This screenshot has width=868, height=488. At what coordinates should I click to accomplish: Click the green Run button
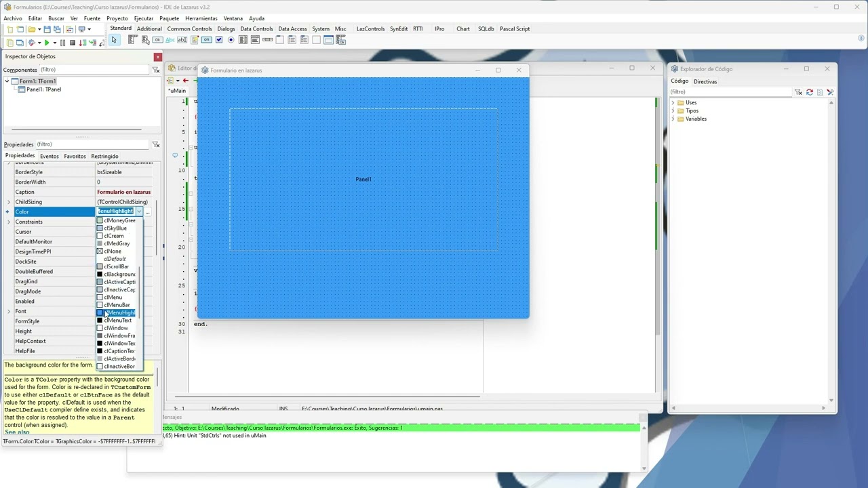click(x=47, y=43)
